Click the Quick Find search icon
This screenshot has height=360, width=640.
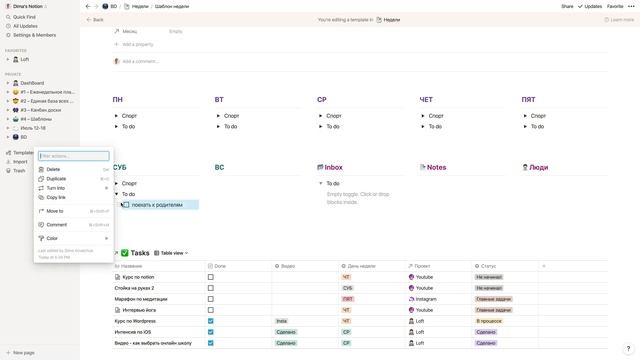pos(8,17)
